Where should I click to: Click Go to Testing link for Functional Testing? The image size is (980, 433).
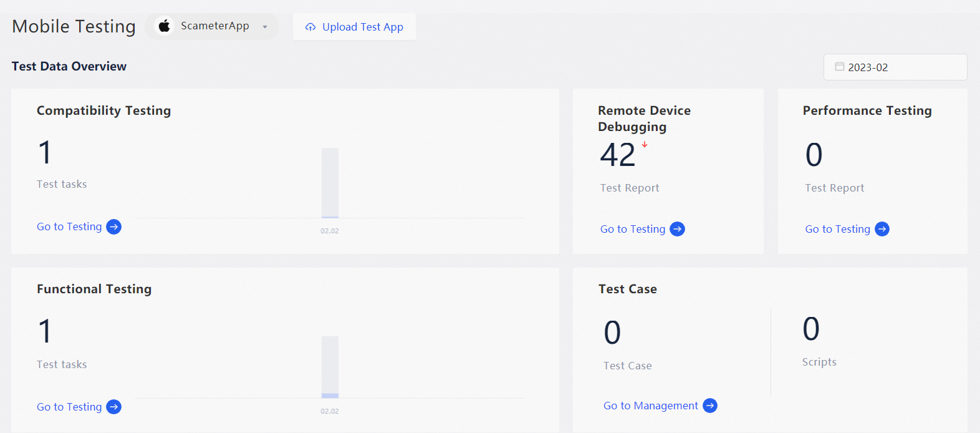(69, 407)
